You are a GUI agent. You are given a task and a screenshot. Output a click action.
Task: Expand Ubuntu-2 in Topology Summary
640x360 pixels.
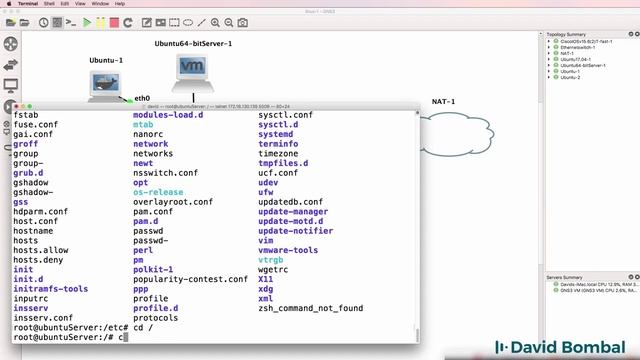pyautogui.click(x=549, y=77)
